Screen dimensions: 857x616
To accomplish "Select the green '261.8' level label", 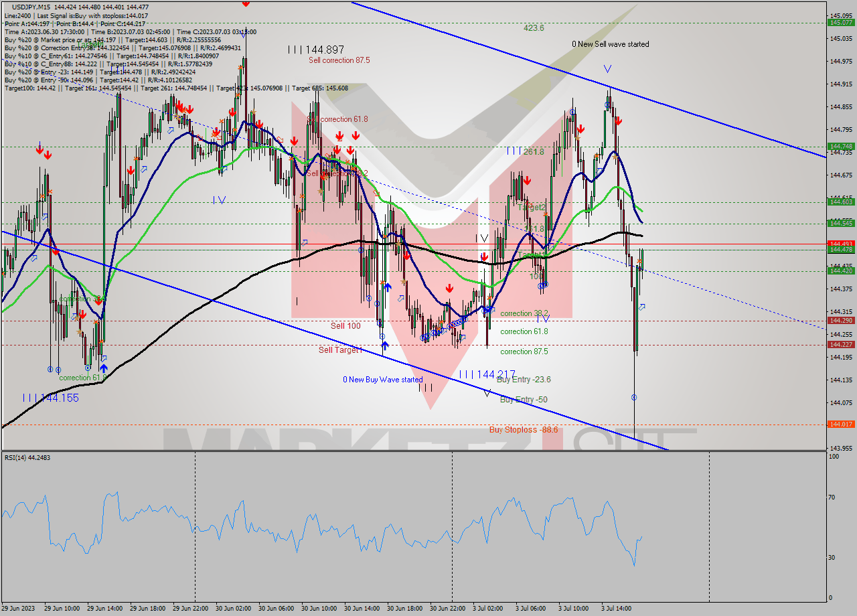I will click(x=534, y=152).
